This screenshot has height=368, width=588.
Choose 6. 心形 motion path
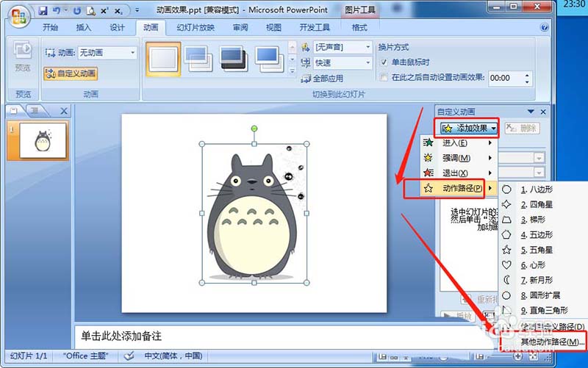click(x=542, y=265)
